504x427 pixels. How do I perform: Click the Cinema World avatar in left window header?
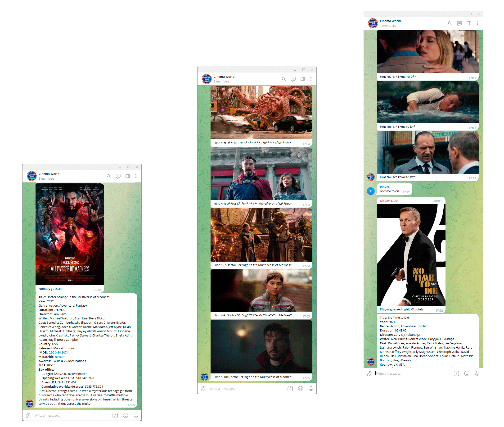pos(32,176)
